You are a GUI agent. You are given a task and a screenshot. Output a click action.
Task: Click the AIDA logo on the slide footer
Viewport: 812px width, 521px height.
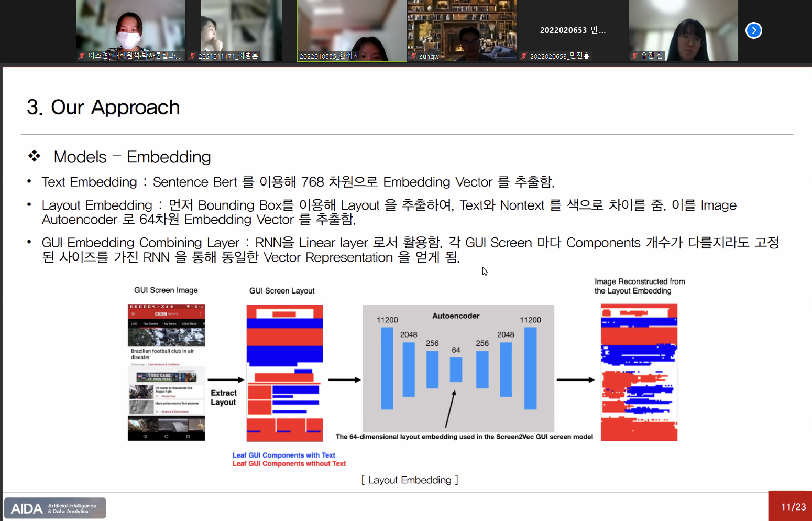point(55,508)
